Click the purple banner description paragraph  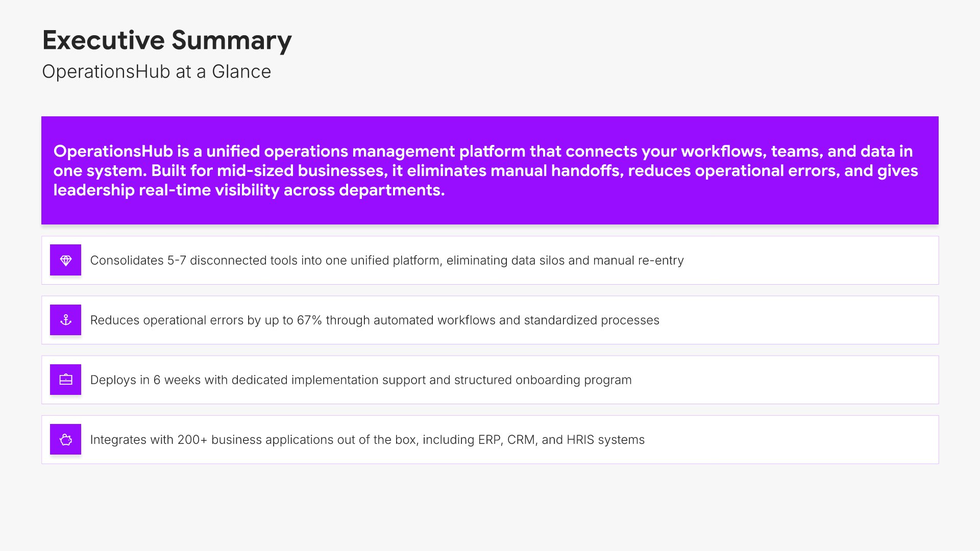tap(485, 170)
